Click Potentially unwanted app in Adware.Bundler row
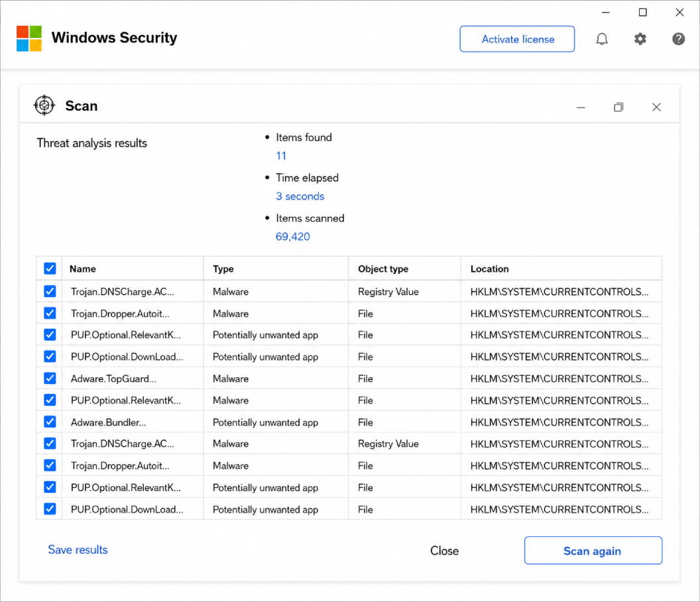Image resolution: width=700 pixels, height=602 pixels. click(x=265, y=422)
